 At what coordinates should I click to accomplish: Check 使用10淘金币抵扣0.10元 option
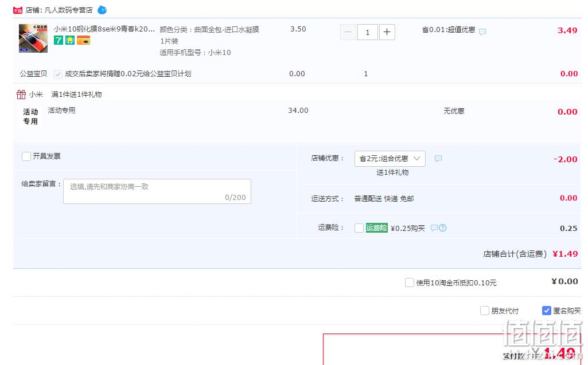point(410,282)
